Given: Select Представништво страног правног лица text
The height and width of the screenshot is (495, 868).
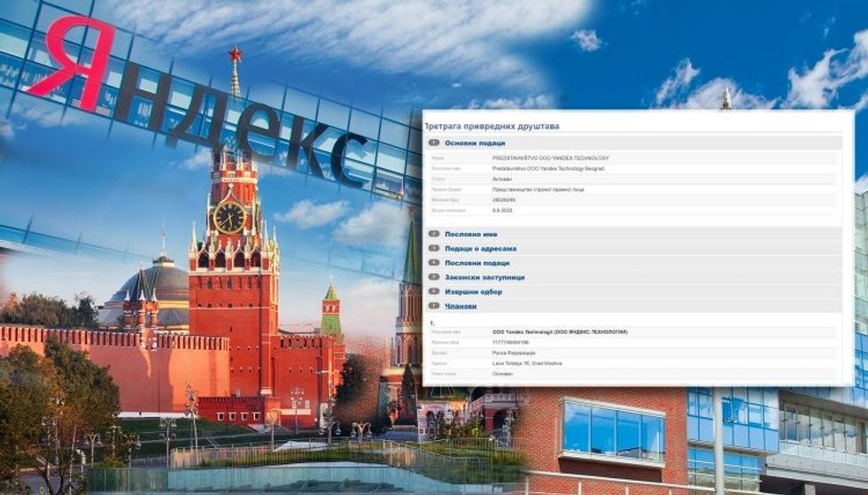Looking at the screenshot, I should tap(539, 189).
